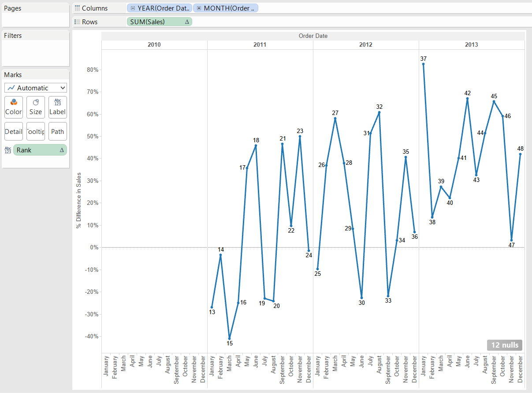The height and width of the screenshot is (393, 532).
Task: Click the Abc label icon beside Rank
Action: click(8, 150)
